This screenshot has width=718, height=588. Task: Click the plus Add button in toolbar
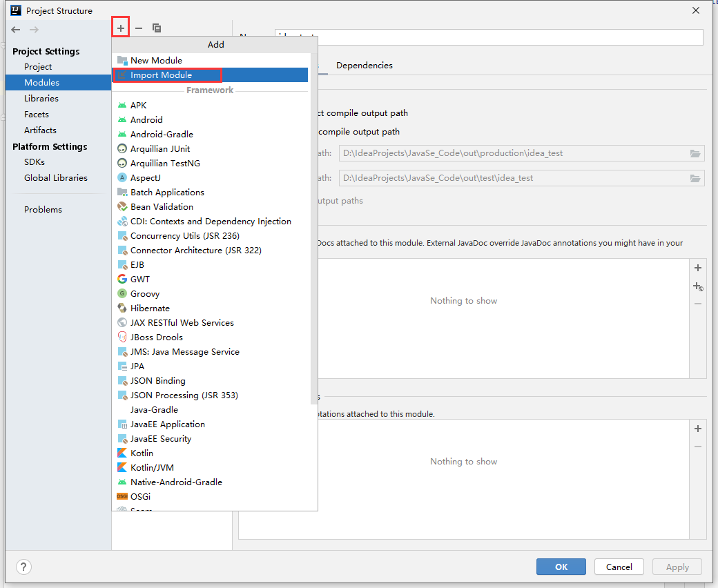click(121, 28)
